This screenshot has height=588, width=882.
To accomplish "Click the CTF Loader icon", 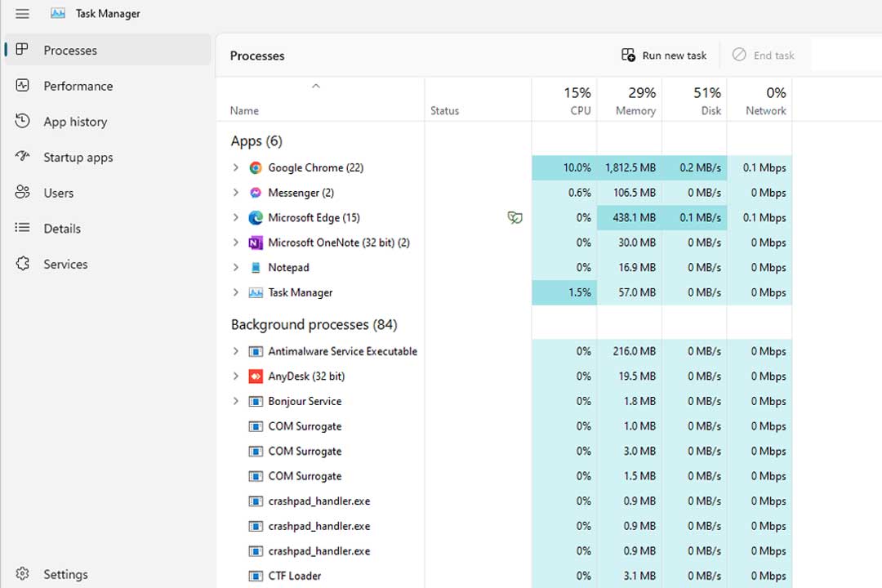I will tap(256, 576).
